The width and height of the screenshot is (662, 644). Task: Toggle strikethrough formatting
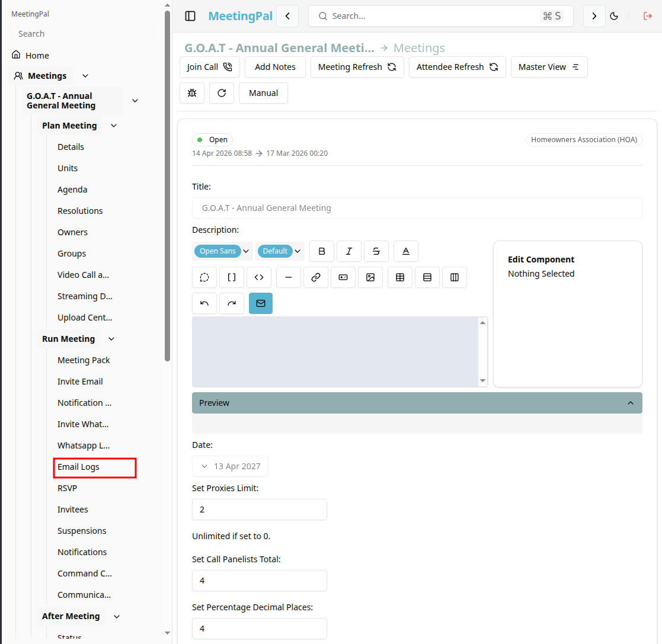pos(376,251)
